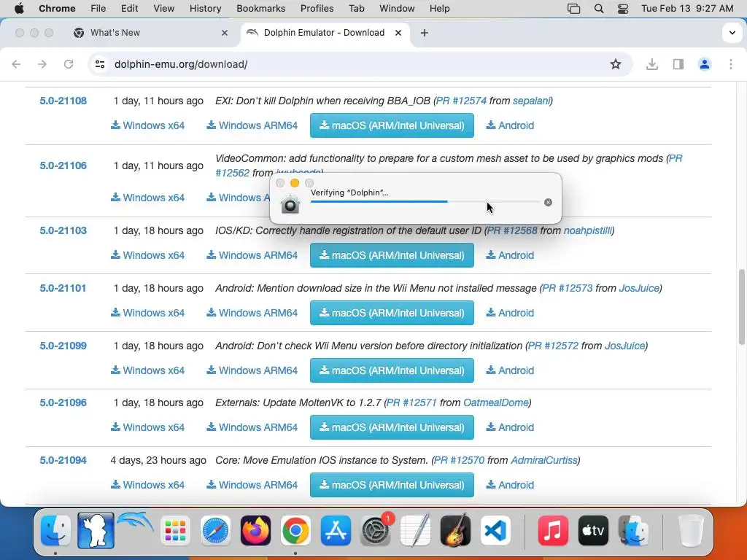
Task: Cancel the Verifying Dolphin progress dialog
Action: (548, 203)
